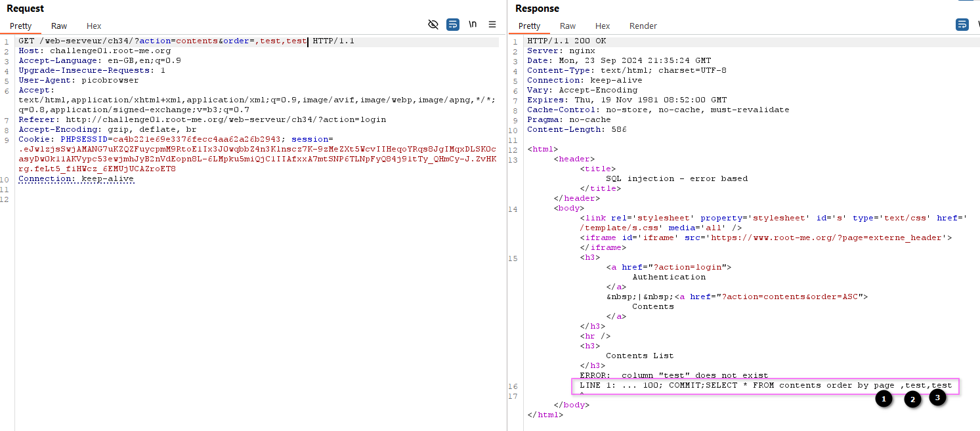The height and width of the screenshot is (431, 980).
Task: Open the Render tab in Response panel
Action: [x=643, y=26]
